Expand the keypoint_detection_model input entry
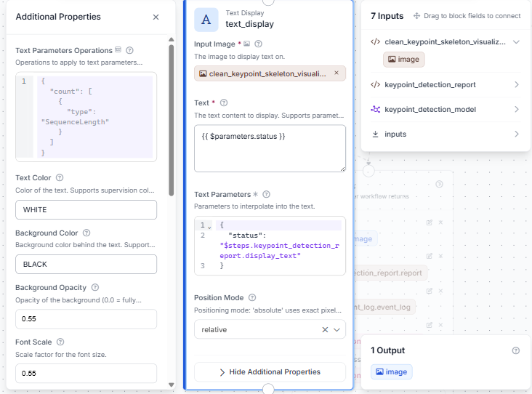Image resolution: width=532 pixels, height=394 pixels. coord(445,109)
